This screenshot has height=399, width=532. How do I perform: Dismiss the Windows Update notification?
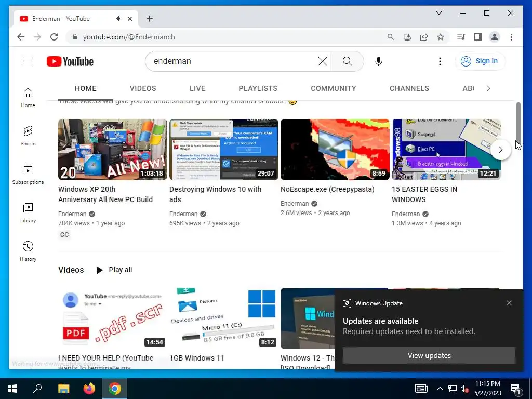tap(509, 303)
